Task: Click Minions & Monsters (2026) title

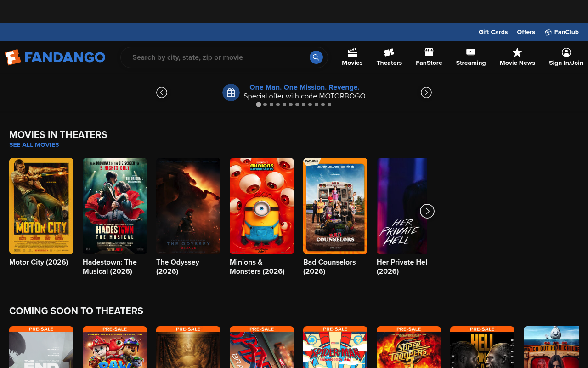Action: [257, 267]
